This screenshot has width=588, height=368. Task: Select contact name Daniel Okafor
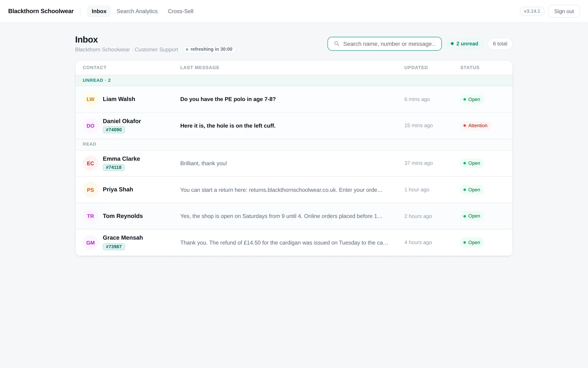point(122,121)
